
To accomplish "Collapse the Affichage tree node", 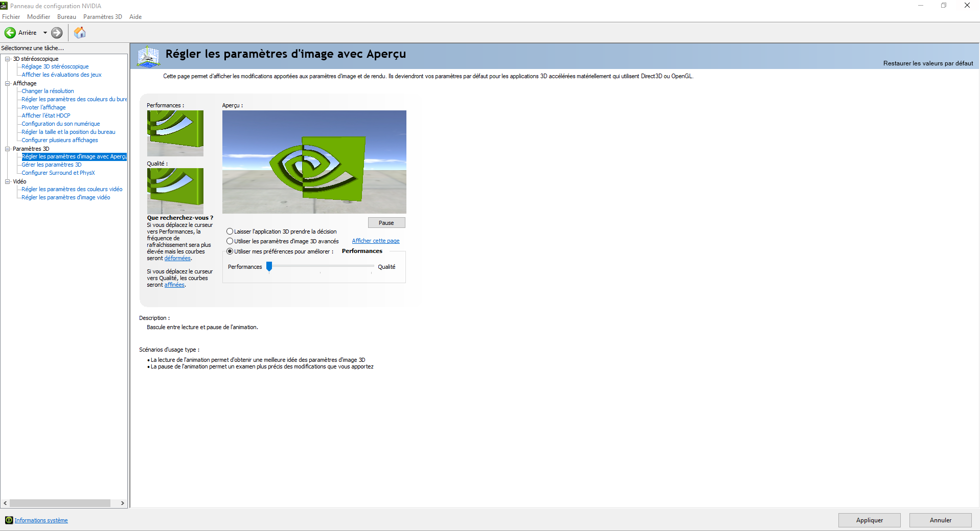I will pos(8,83).
